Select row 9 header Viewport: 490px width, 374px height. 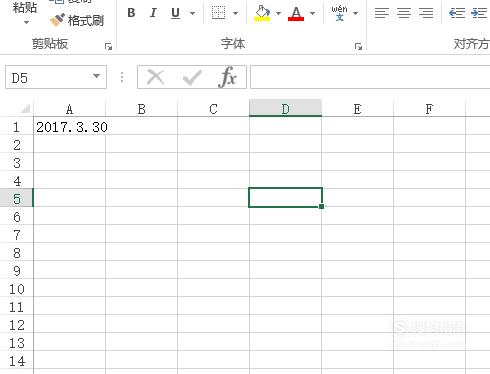click(x=16, y=271)
